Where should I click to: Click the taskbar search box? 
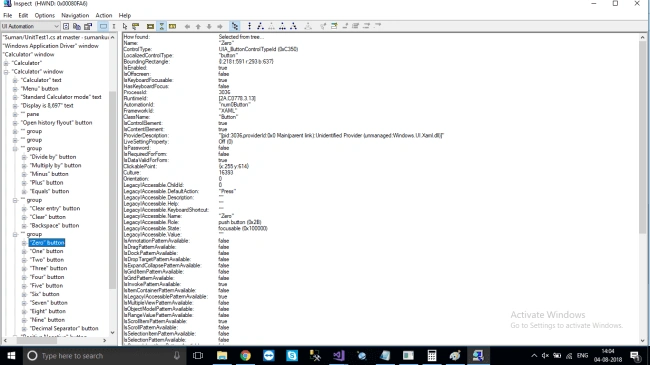[x=104, y=356]
